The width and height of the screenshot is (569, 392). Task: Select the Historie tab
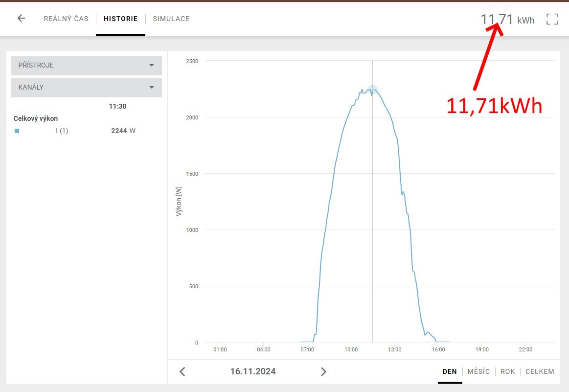[x=120, y=19]
